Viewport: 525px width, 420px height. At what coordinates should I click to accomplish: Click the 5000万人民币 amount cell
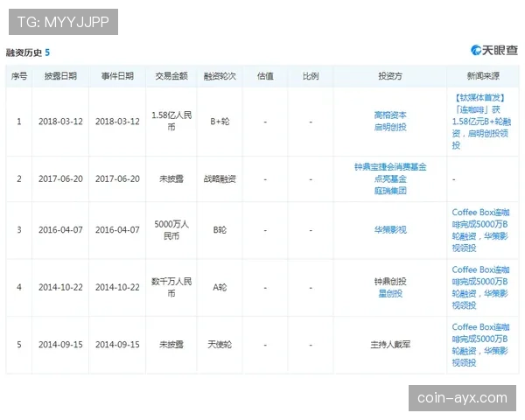tap(171, 230)
